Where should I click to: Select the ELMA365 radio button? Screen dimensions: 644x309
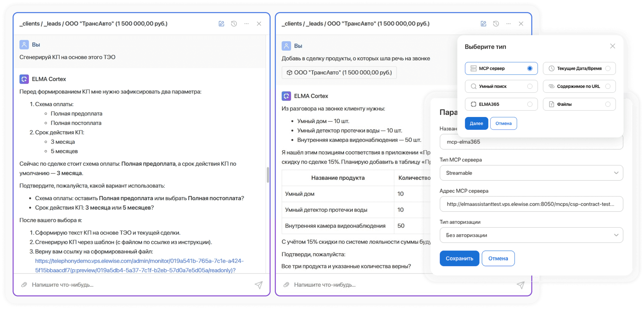point(530,104)
